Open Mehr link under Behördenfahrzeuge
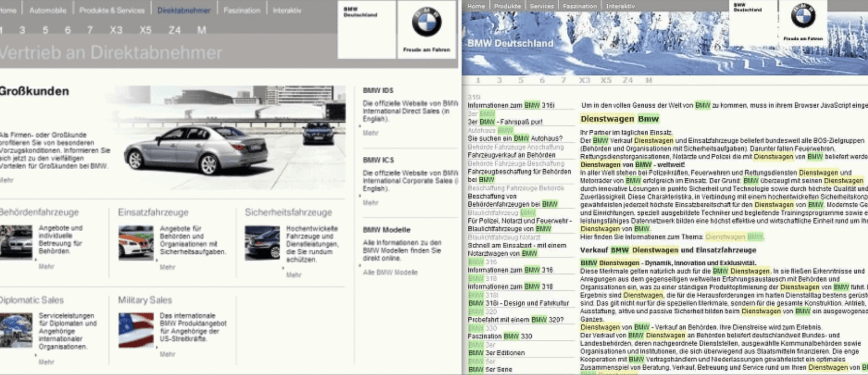 click(x=46, y=267)
